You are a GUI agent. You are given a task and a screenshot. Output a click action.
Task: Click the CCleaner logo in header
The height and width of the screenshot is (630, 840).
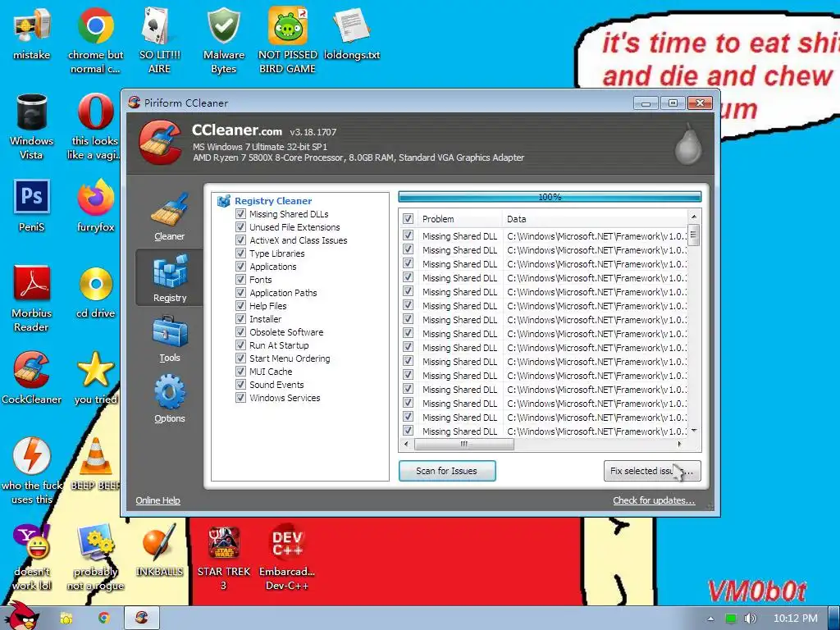coord(160,142)
